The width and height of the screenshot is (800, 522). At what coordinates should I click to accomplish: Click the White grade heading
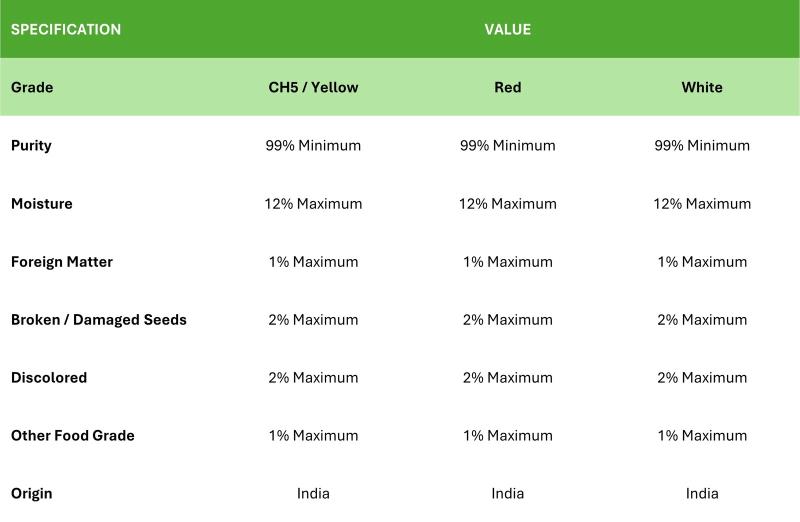[702, 87]
